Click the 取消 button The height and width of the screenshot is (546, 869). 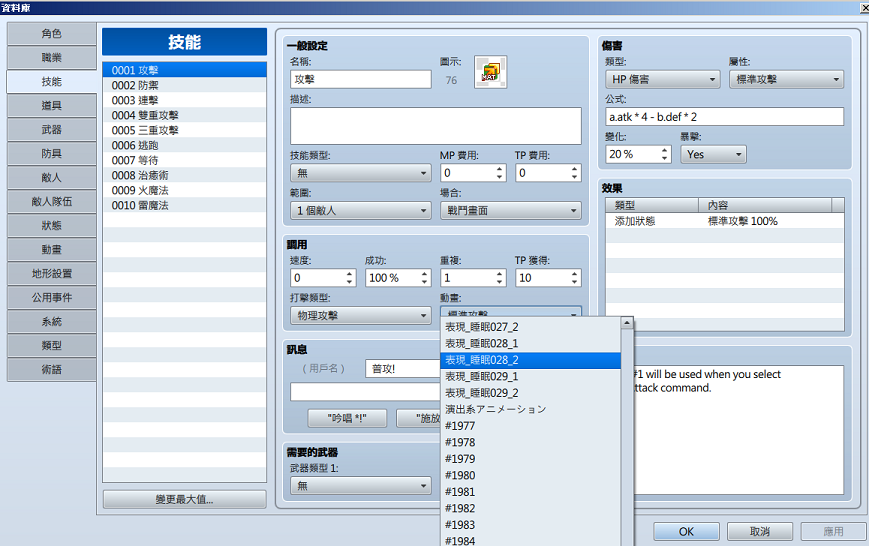[x=759, y=532]
